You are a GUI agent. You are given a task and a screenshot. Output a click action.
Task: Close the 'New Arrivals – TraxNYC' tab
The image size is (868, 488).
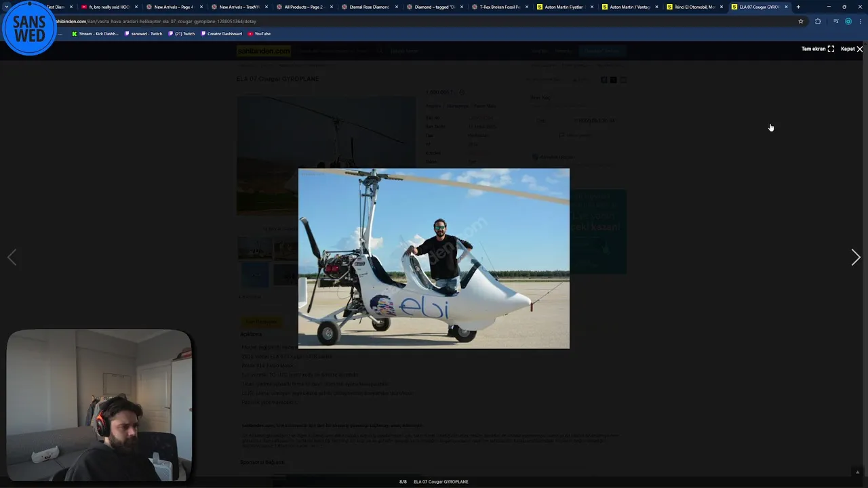[x=266, y=7]
